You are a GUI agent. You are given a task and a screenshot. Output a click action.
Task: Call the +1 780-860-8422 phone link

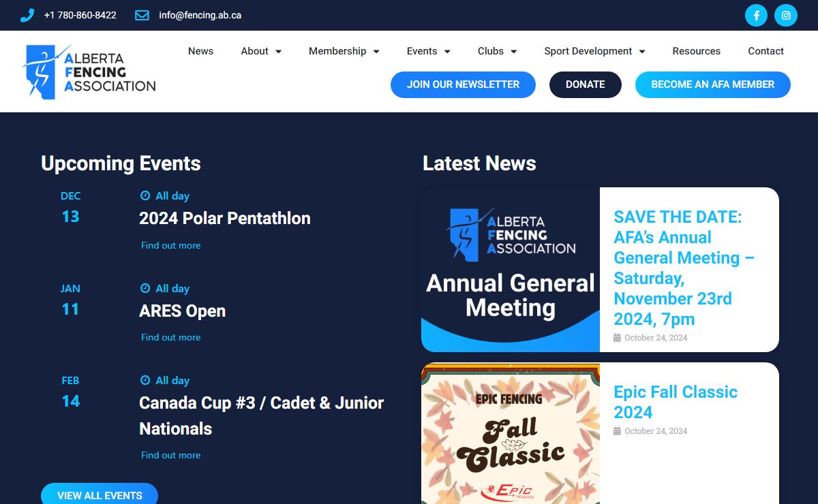tap(80, 15)
